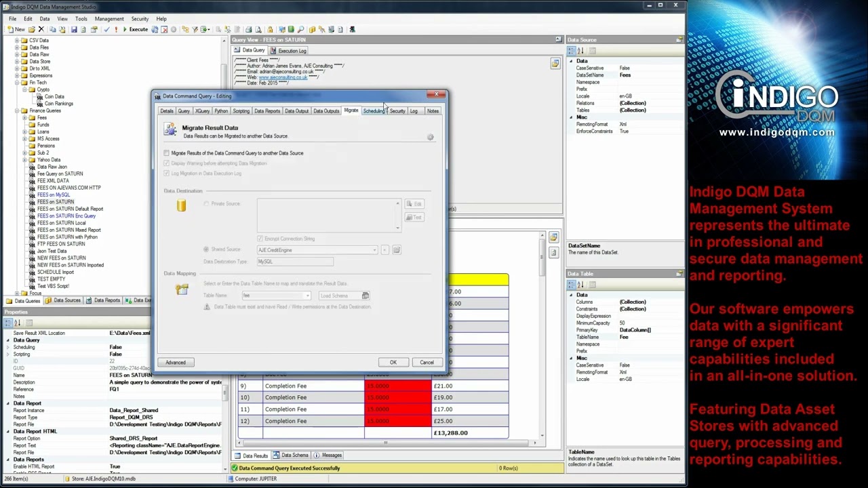Click the New query toolbar icon
This screenshot has width=868, height=488.
16,29
